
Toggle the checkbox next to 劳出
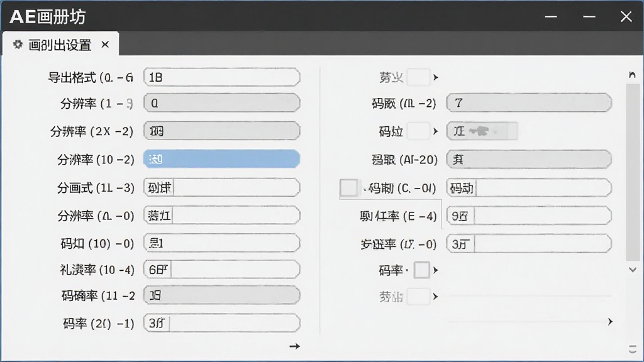pos(418,297)
